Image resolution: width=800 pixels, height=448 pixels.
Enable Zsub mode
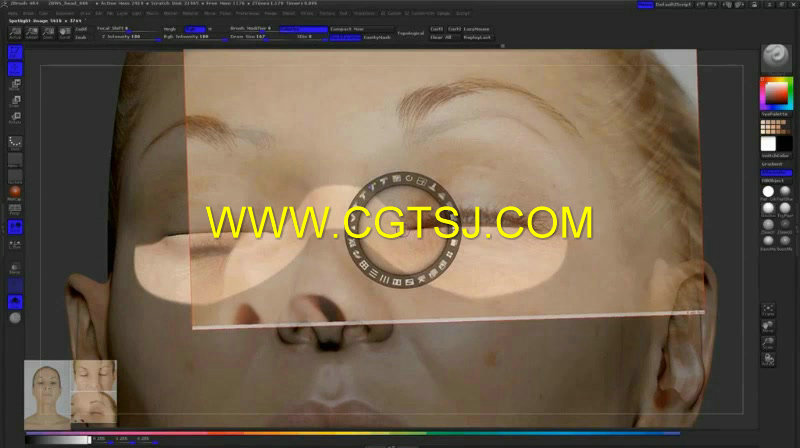(x=81, y=37)
